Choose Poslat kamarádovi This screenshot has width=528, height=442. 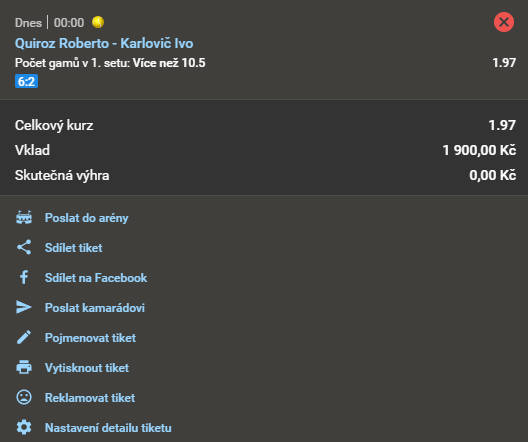(x=95, y=308)
